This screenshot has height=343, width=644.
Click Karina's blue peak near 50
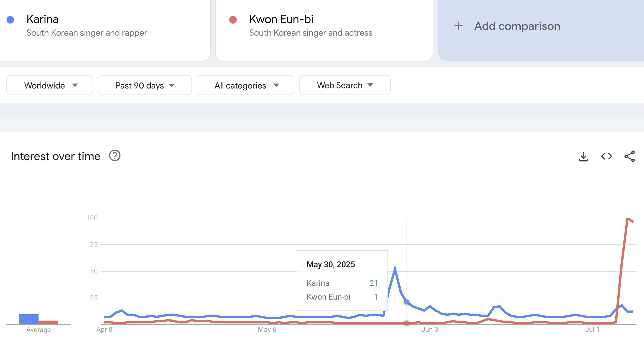click(x=395, y=268)
